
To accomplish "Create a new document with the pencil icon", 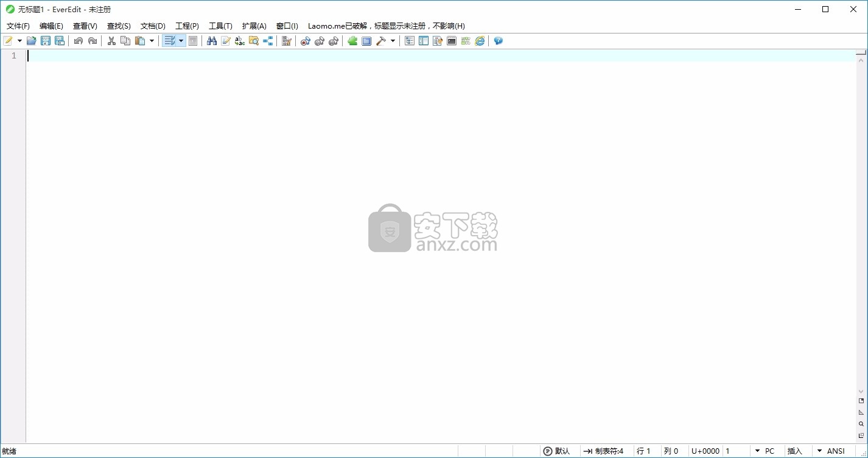I will click(x=9, y=41).
